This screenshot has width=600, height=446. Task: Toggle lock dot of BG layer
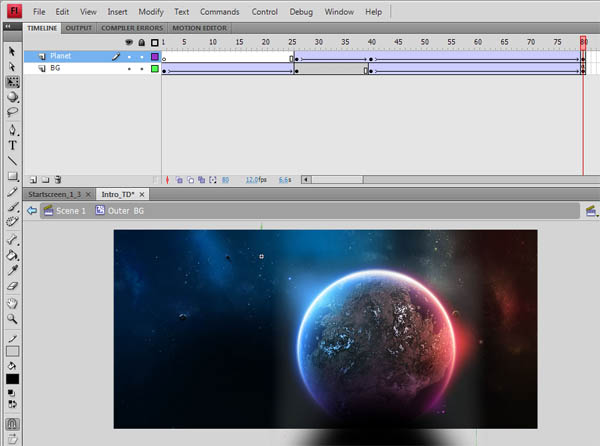[x=141, y=69]
